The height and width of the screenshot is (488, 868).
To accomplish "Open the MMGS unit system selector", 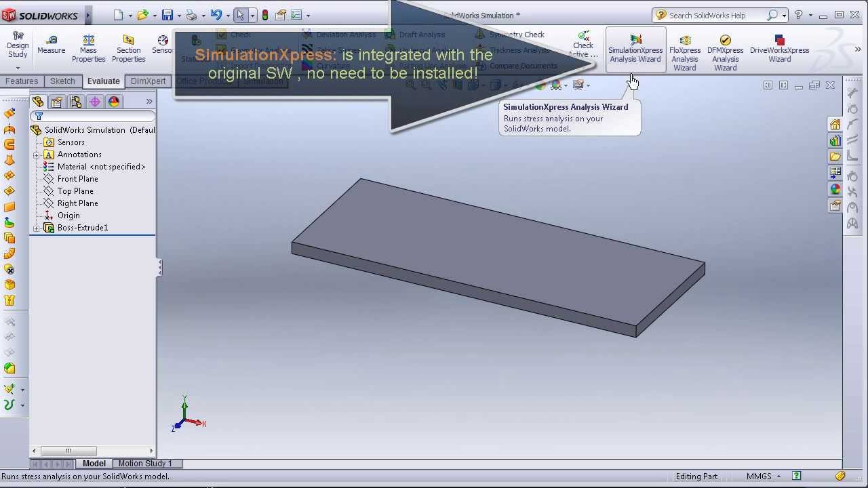I will tap(763, 476).
